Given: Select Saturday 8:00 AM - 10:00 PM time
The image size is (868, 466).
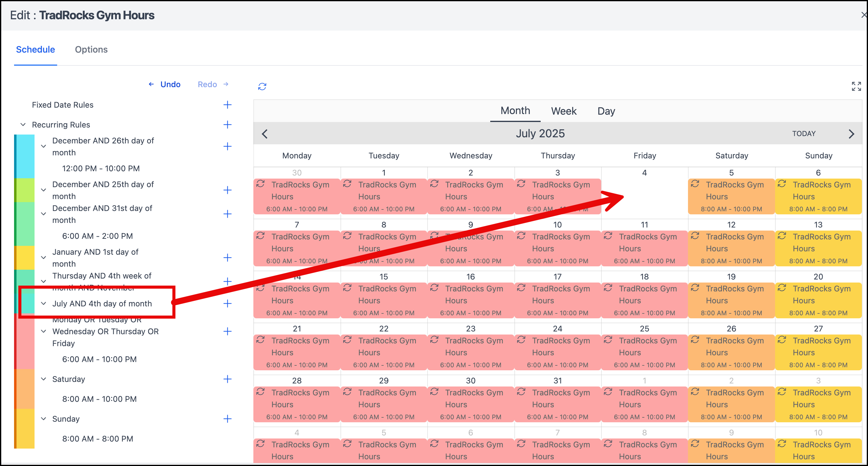Looking at the screenshot, I should 99,399.
